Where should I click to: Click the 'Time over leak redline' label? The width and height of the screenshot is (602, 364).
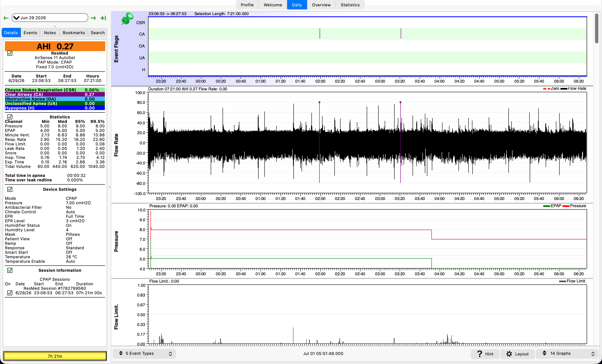[28, 180]
